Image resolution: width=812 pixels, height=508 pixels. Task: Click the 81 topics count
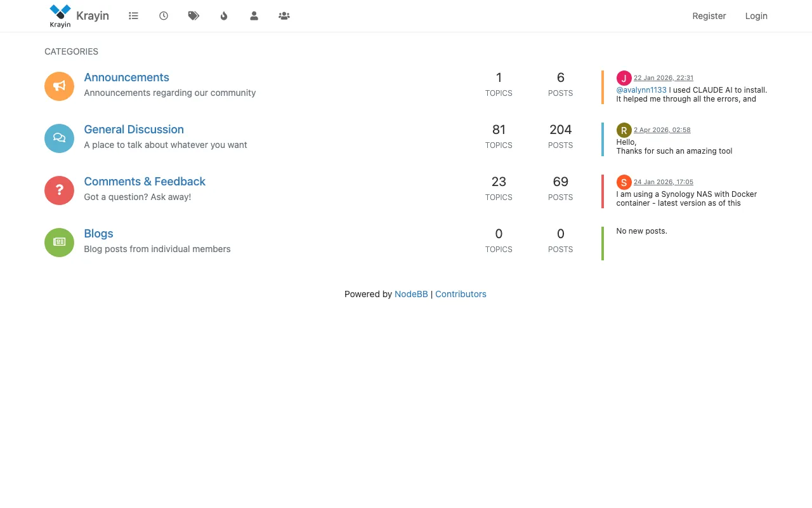coord(499,130)
